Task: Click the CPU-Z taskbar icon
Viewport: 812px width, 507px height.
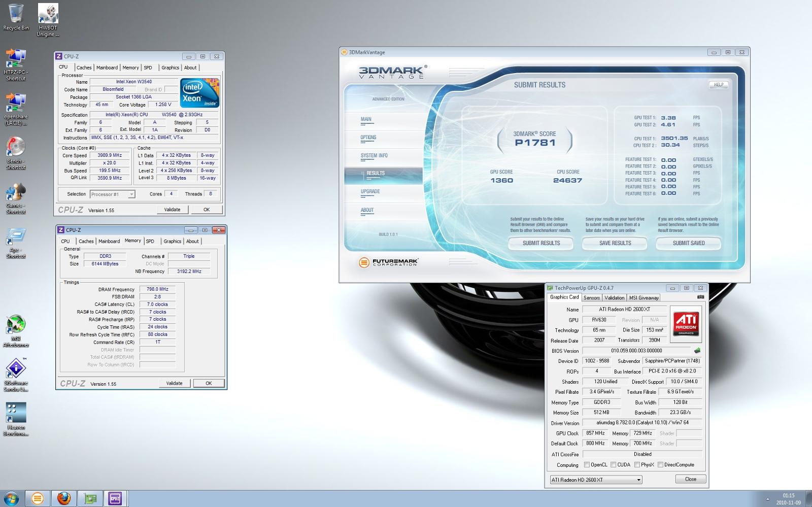Action: tap(115, 498)
